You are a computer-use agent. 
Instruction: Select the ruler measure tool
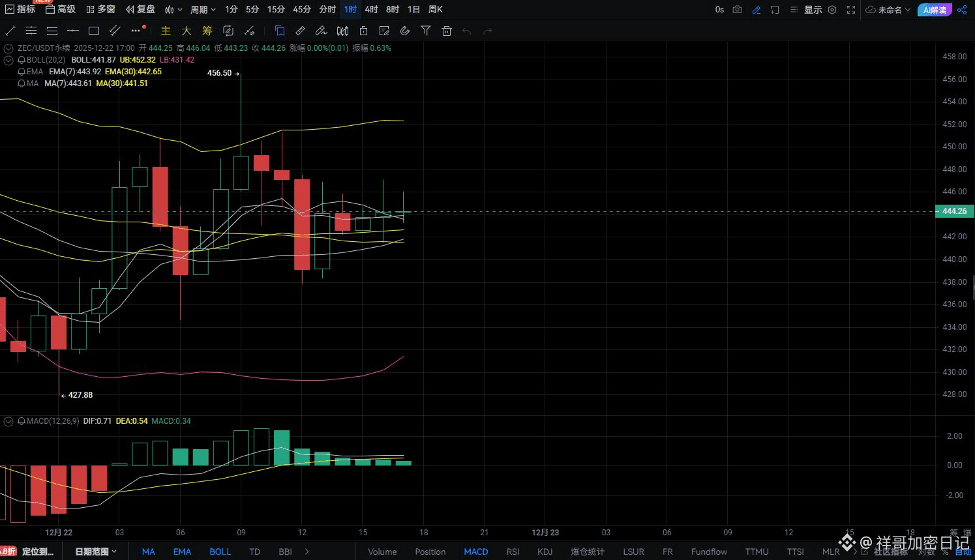point(301,31)
